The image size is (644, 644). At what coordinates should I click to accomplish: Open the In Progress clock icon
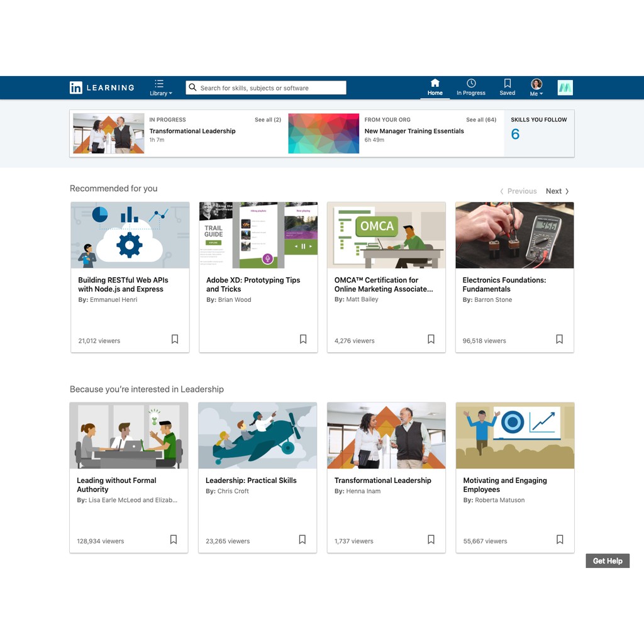coord(470,83)
